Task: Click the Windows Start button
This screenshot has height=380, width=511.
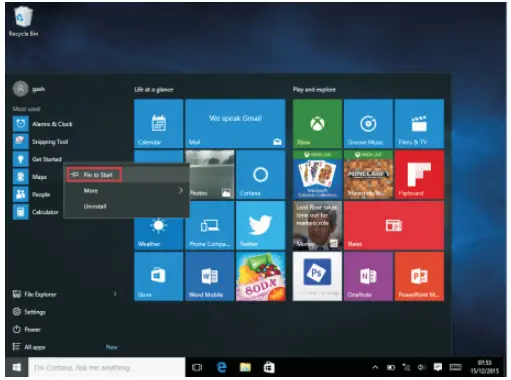Action: click(x=17, y=367)
